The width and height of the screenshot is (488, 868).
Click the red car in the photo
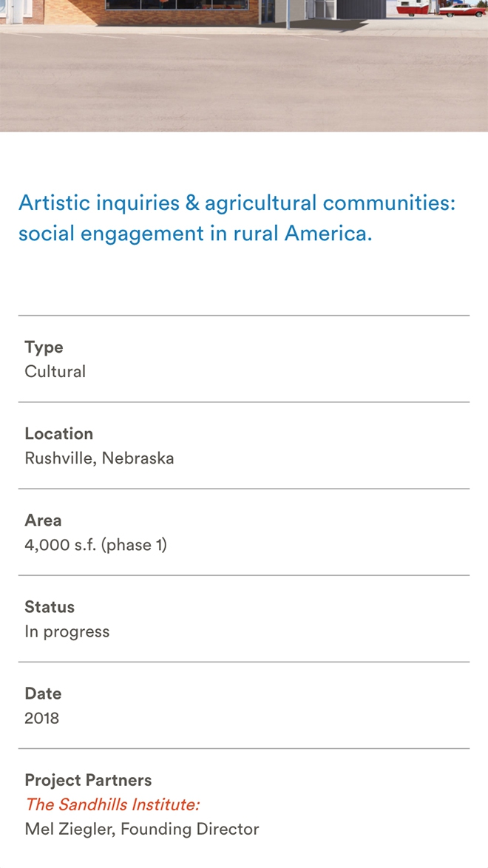coord(462,10)
